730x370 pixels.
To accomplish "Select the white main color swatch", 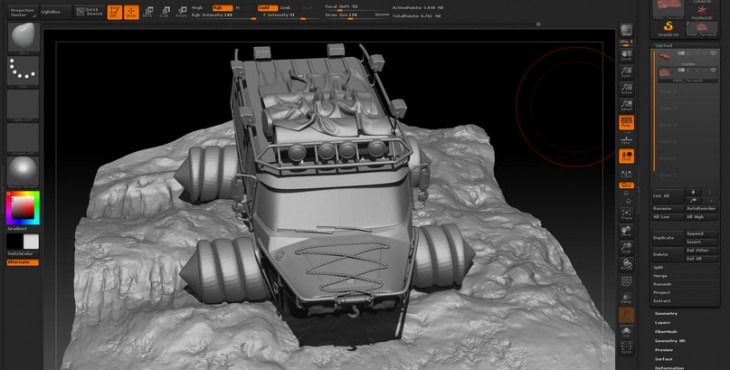I will pyautogui.click(x=31, y=242).
